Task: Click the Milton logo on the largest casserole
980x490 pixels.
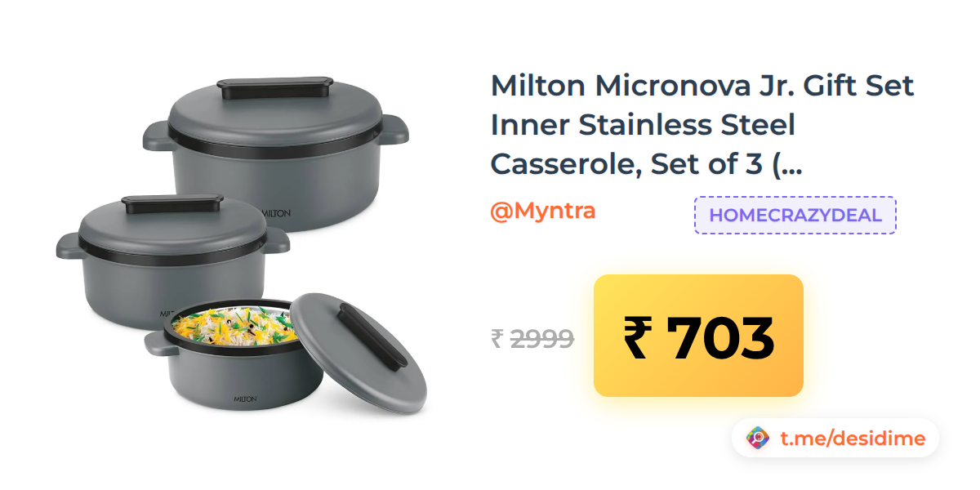Action: [x=276, y=212]
